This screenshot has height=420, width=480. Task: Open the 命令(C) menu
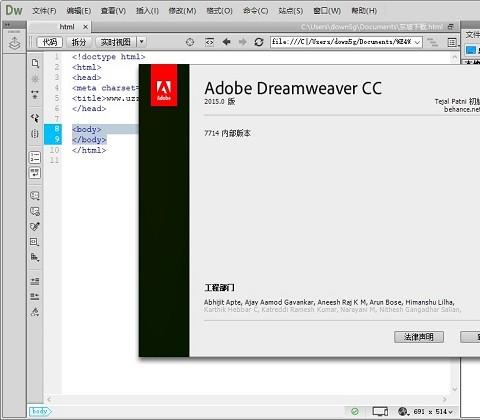(255, 11)
